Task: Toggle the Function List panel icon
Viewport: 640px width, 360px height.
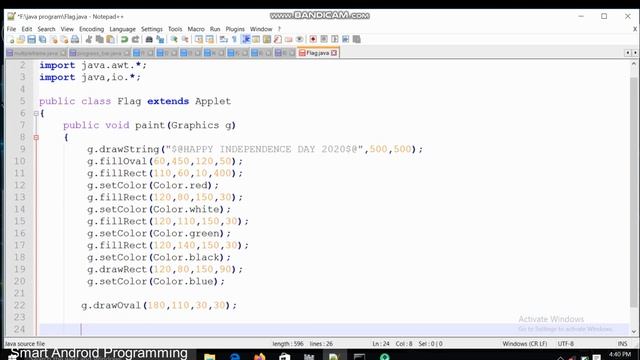Action: point(278,40)
